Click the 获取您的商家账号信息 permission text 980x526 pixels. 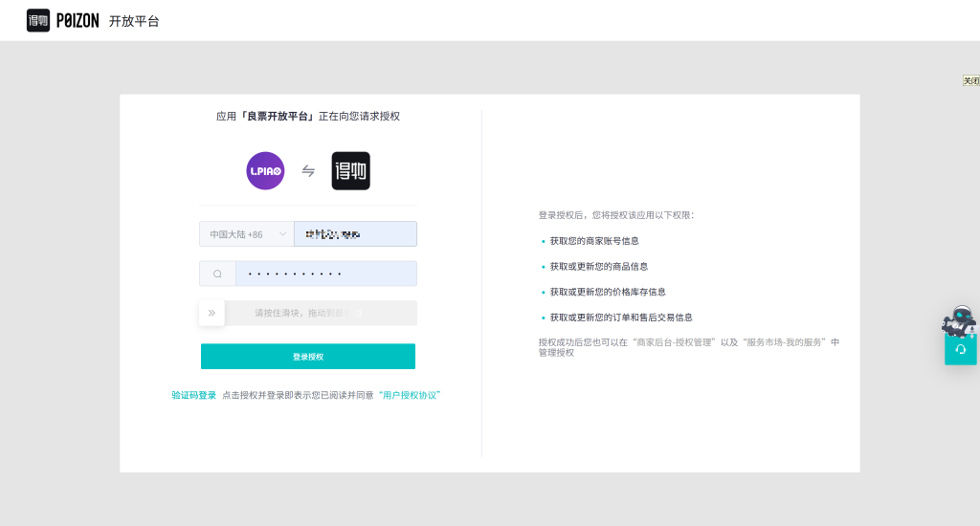coord(594,240)
